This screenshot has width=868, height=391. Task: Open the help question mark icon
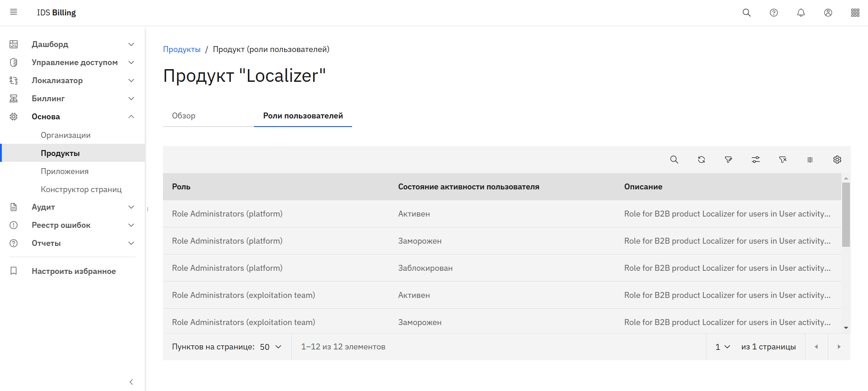[x=773, y=13]
